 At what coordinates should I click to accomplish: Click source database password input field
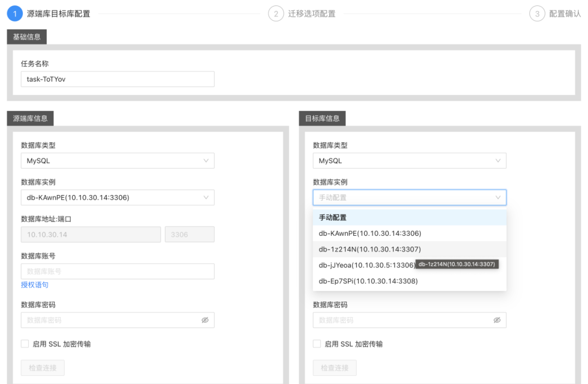click(118, 320)
